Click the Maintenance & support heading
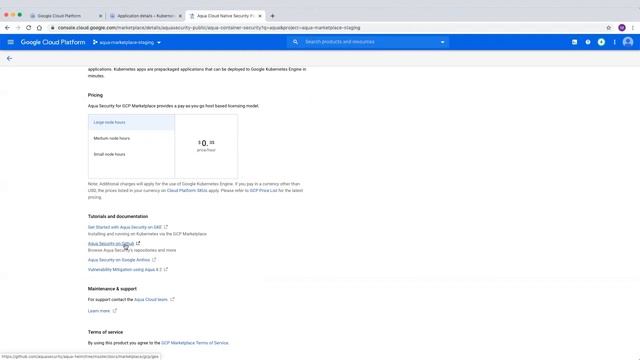This screenshot has height=360, width=640. (112, 289)
